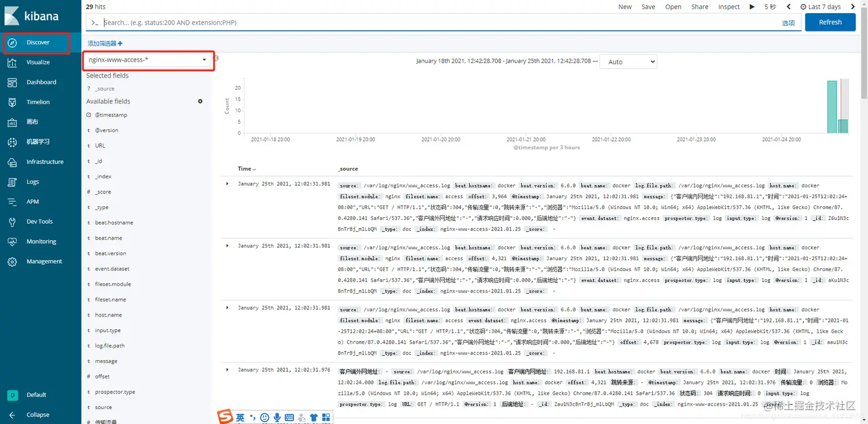868x424 pixels.
Task: Open the nginx-www-access-* index pattern dropdown
Action: 148,60
